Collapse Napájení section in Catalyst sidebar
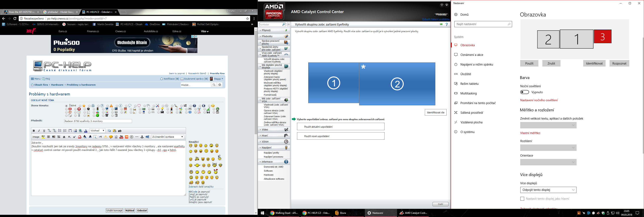This screenshot has width=644, height=217. 274,147
